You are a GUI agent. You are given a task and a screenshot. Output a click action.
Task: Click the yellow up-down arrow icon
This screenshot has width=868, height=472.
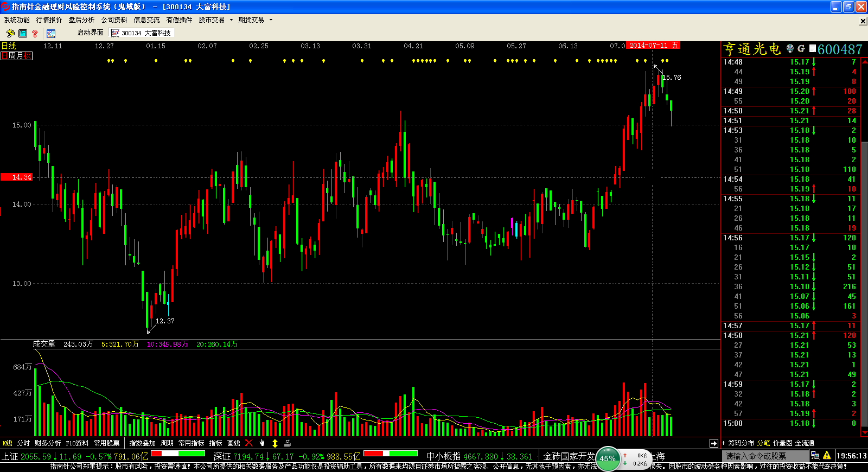pos(275,443)
